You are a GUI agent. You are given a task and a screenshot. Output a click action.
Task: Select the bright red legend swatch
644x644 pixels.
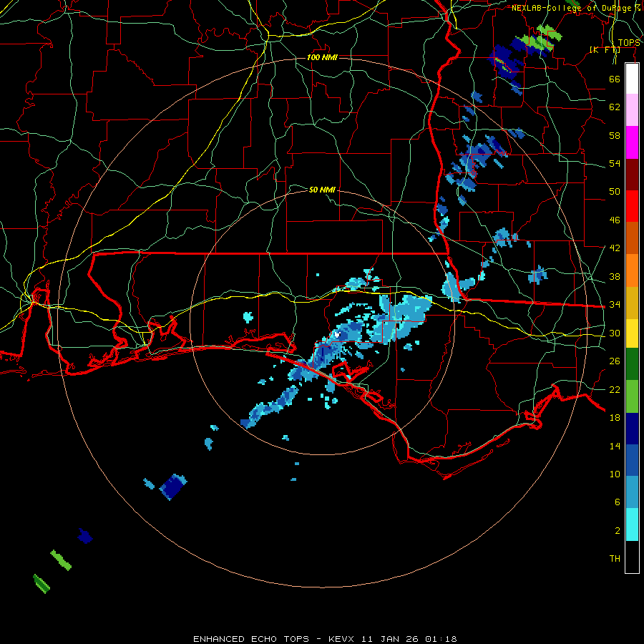click(x=632, y=206)
